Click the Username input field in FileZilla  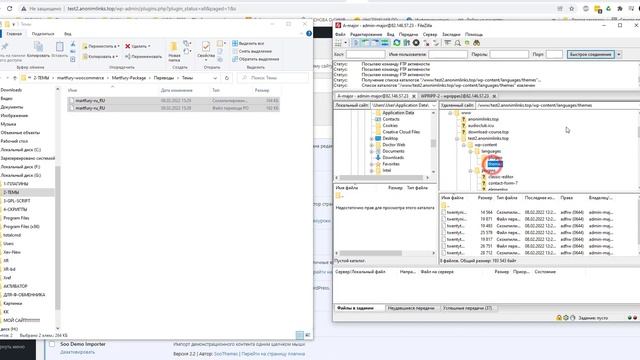[448, 54]
